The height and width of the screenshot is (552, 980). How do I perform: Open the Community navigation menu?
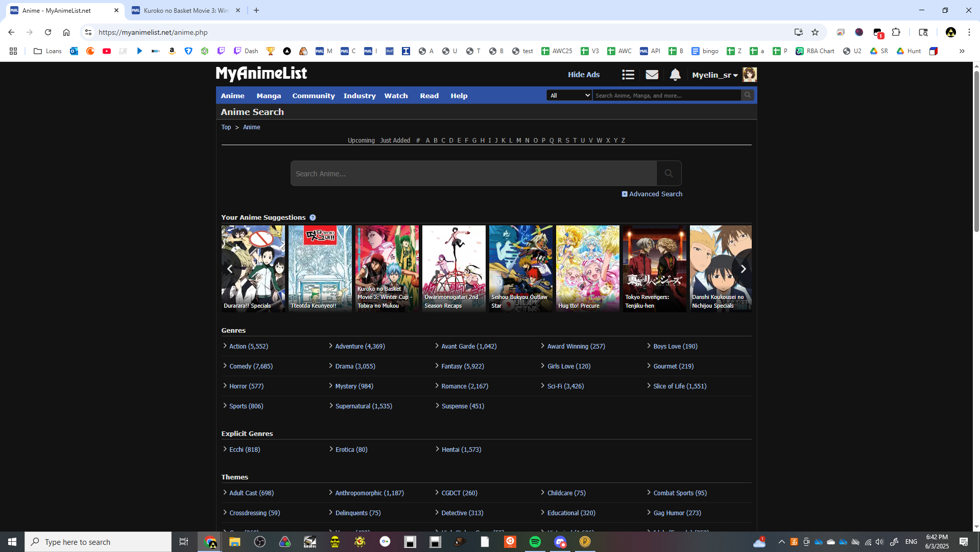point(314,96)
